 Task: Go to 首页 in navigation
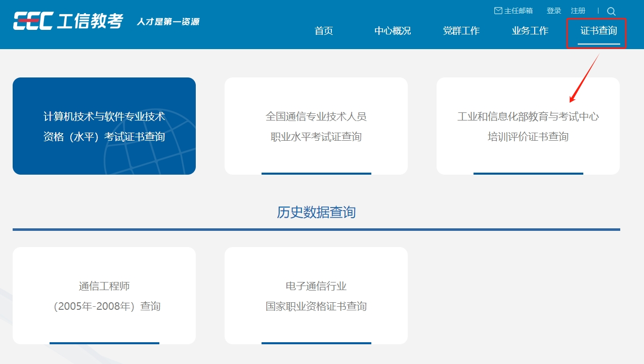tap(324, 31)
